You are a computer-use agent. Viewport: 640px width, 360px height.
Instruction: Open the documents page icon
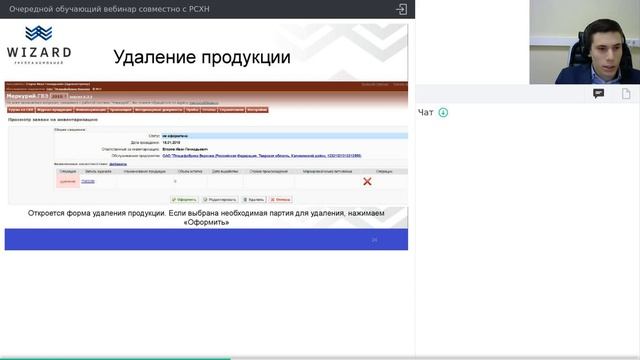[626, 94]
